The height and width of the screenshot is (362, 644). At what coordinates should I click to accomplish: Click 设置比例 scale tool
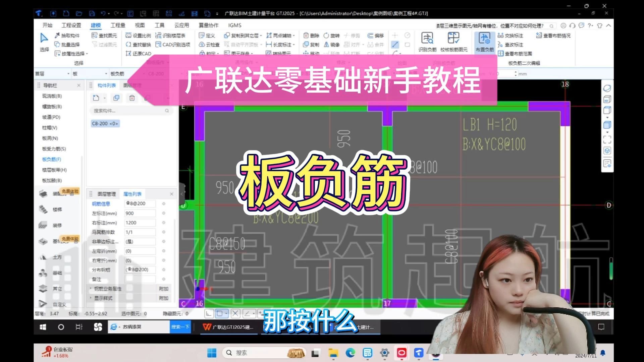tap(138, 36)
